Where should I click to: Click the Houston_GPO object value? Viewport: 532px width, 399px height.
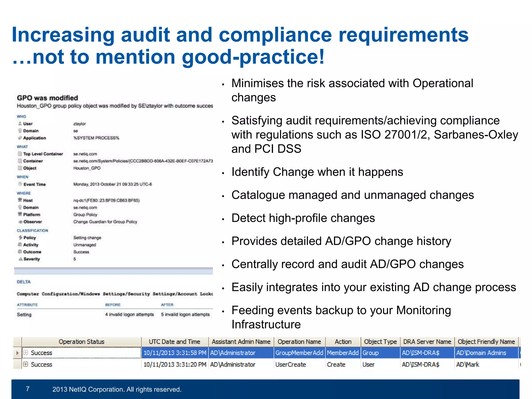[x=87, y=168]
